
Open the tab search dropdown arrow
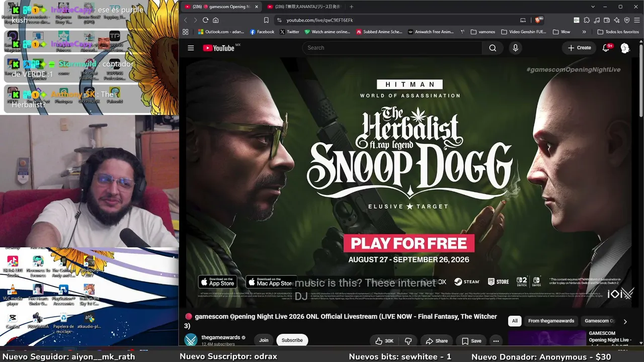(593, 7)
